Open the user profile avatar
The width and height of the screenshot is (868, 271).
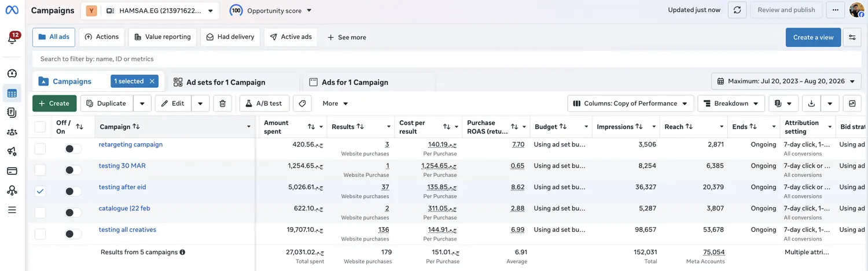pyautogui.click(x=857, y=10)
